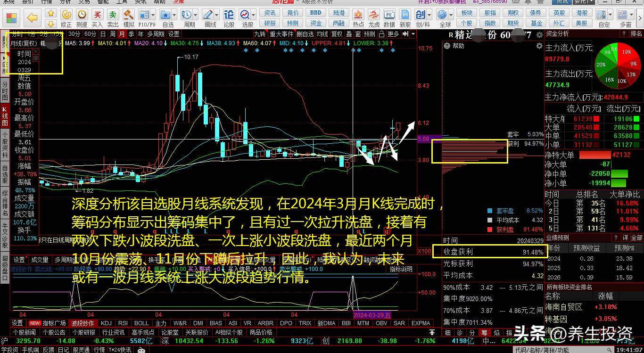Image resolution: width=644 pixels, height=353 pixels.
Task: Click the yellow back arrow icon
Action: (32, 18)
